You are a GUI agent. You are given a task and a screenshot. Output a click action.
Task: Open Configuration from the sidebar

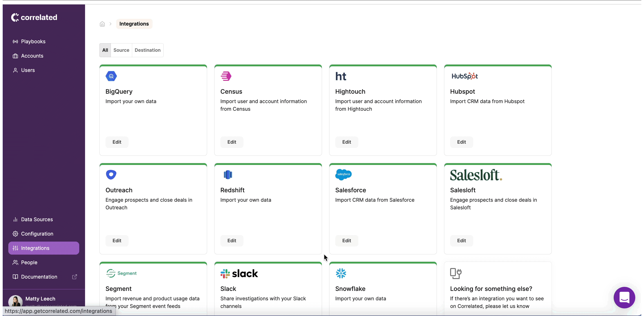click(44, 234)
